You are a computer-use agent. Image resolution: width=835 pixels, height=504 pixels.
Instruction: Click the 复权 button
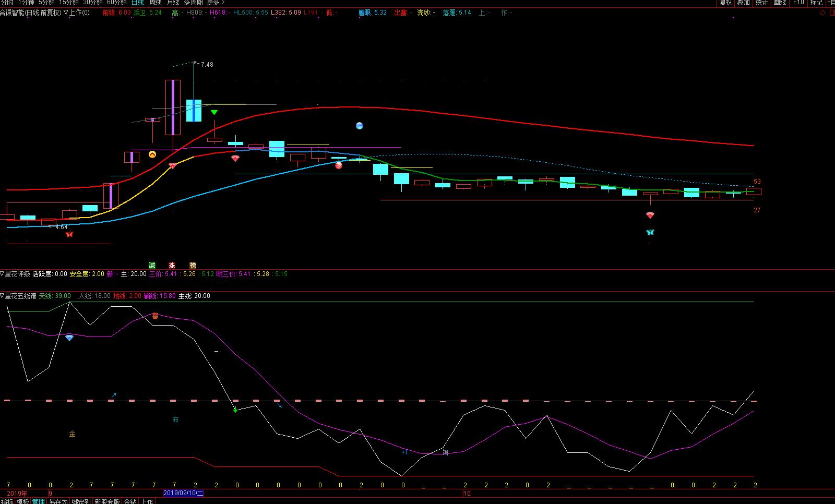pyautogui.click(x=726, y=3)
